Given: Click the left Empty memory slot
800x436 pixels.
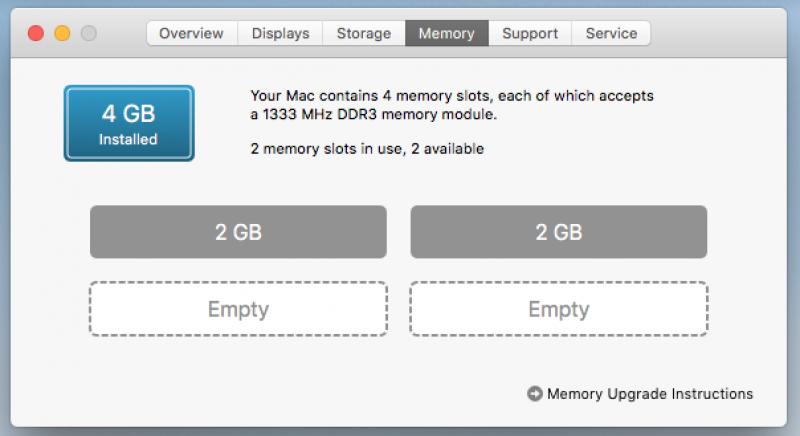Looking at the screenshot, I should pyautogui.click(x=238, y=309).
